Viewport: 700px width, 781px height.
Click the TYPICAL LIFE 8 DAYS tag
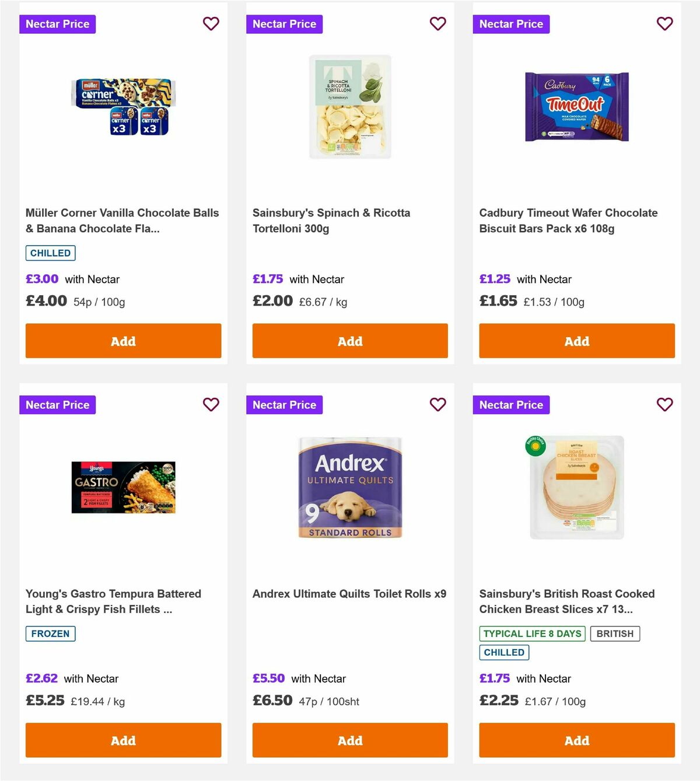tap(531, 633)
